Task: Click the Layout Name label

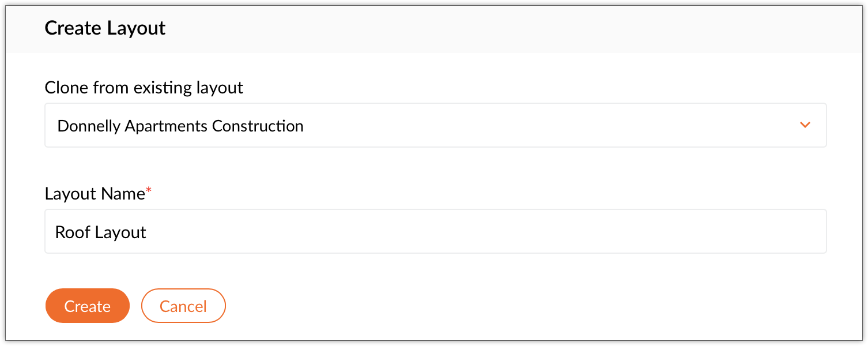Action: click(94, 194)
